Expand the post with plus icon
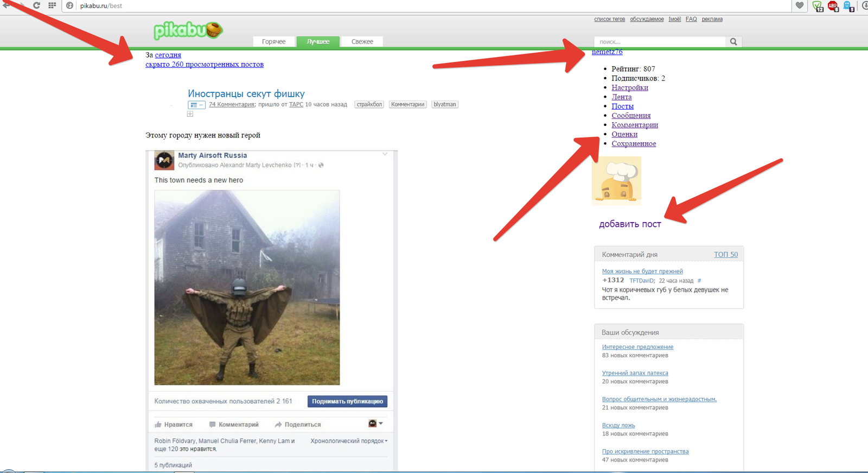 (190, 114)
